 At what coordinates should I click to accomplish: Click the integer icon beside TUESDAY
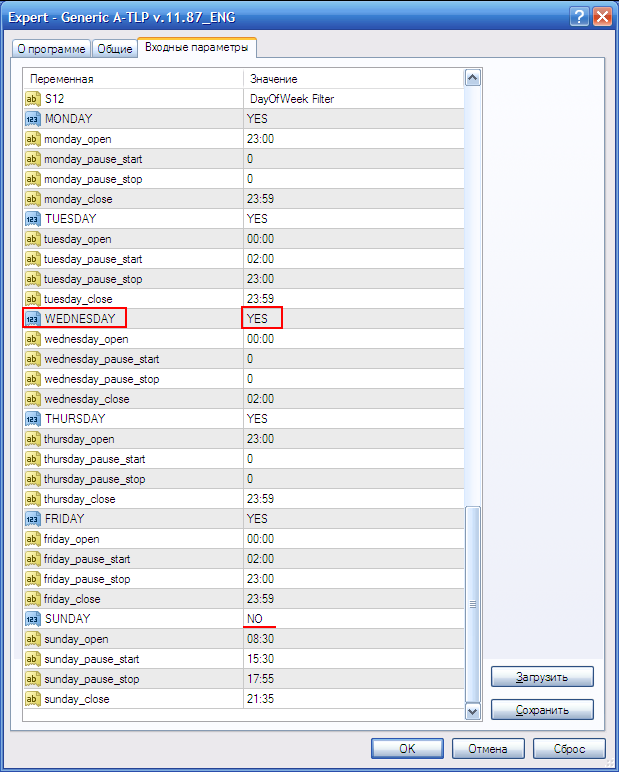[x=33, y=219]
